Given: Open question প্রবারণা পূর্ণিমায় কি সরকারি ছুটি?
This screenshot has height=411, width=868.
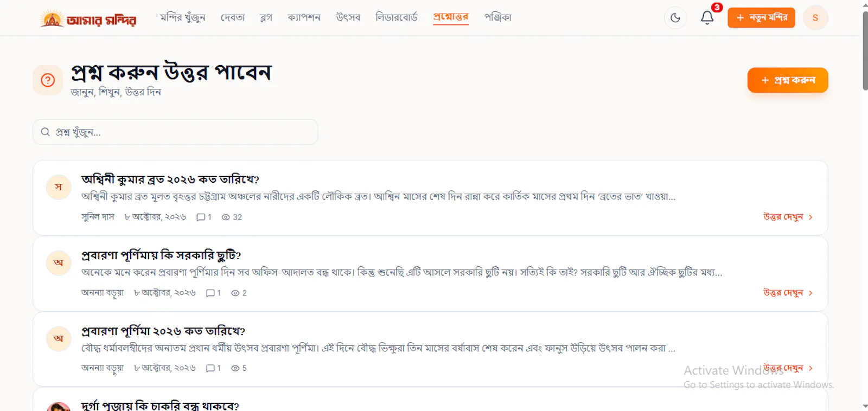Looking at the screenshot, I should coord(161,255).
